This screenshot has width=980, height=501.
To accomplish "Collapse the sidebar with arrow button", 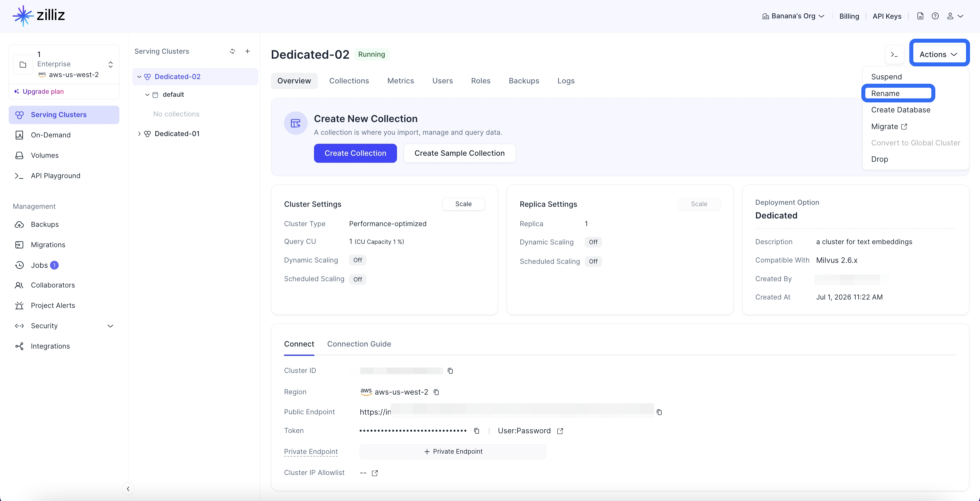I will coord(128,489).
